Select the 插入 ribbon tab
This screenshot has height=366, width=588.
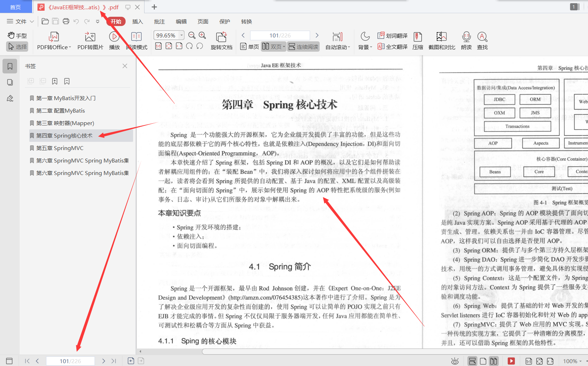(138, 21)
